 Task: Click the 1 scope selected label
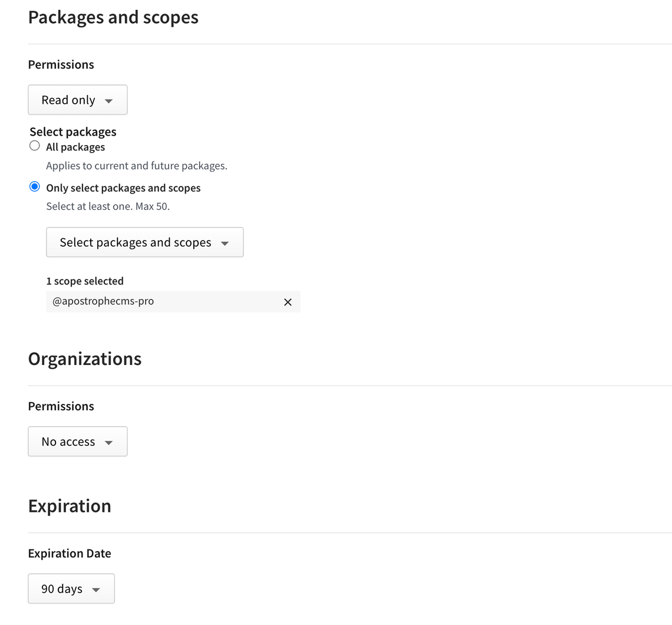[x=85, y=281]
